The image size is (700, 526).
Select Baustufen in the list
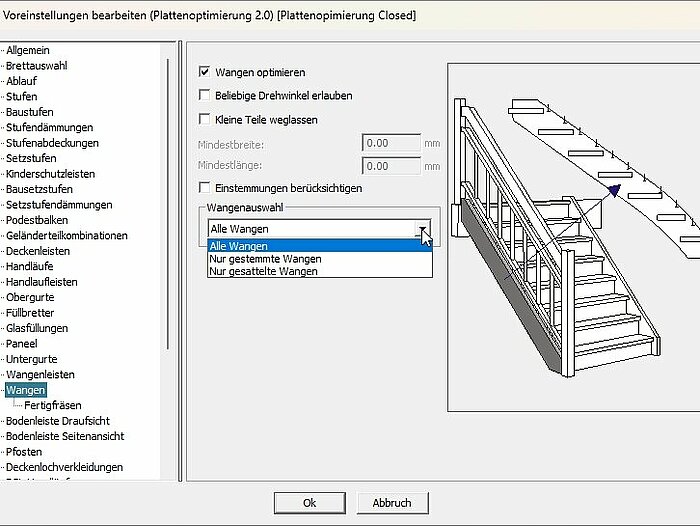pyautogui.click(x=29, y=112)
